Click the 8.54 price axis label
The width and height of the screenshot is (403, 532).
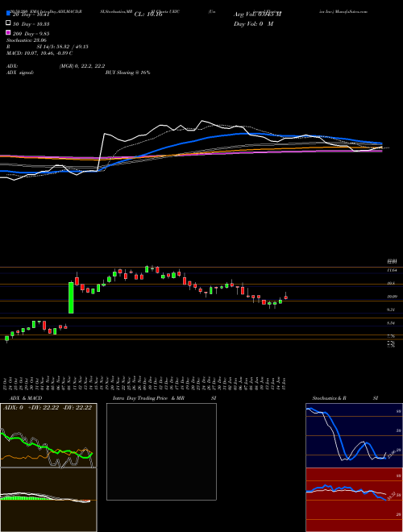393,323
